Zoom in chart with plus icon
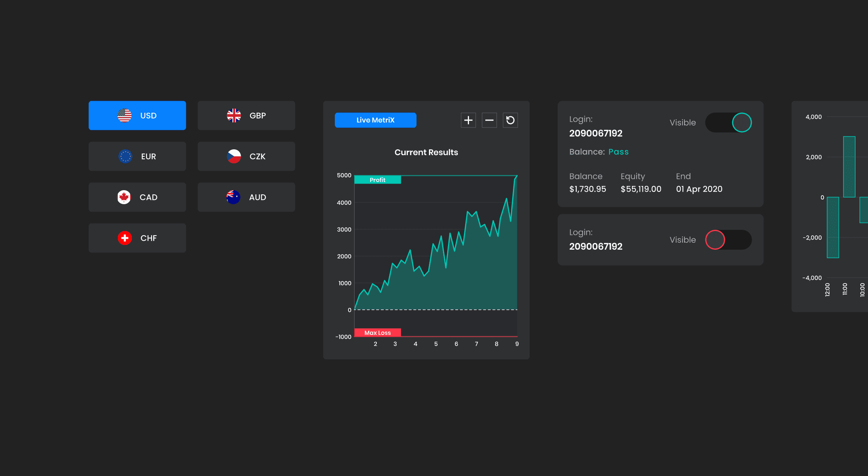Image resolution: width=868 pixels, height=476 pixels. point(468,120)
